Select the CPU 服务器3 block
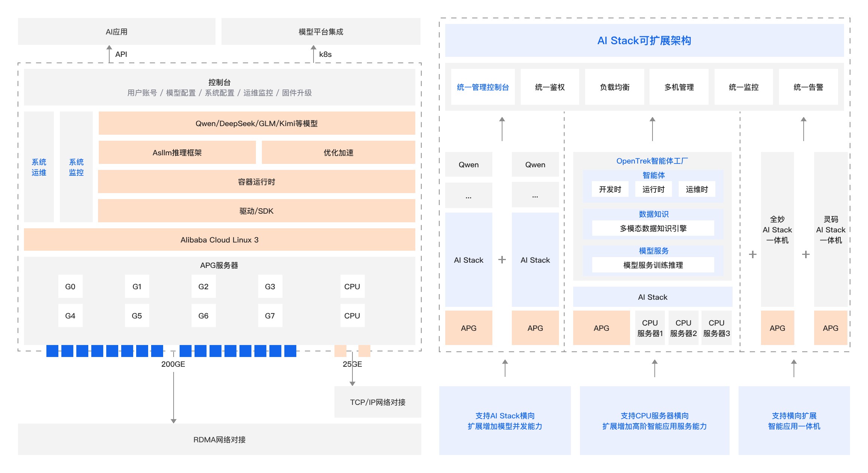This screenshot has width=868, height=473. [x=717, y=328]
